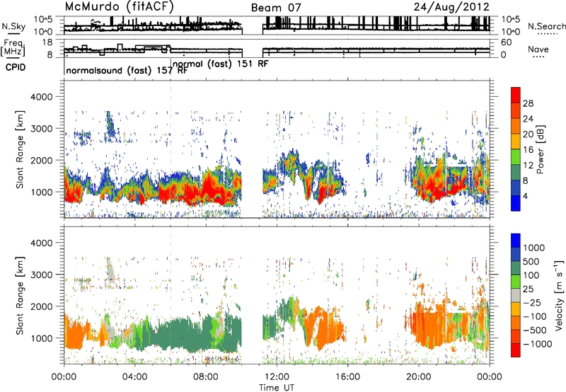Screen dimensions: 566x392
Task: Click the '4' power colorbar tick value
Action: pos(526,196)
